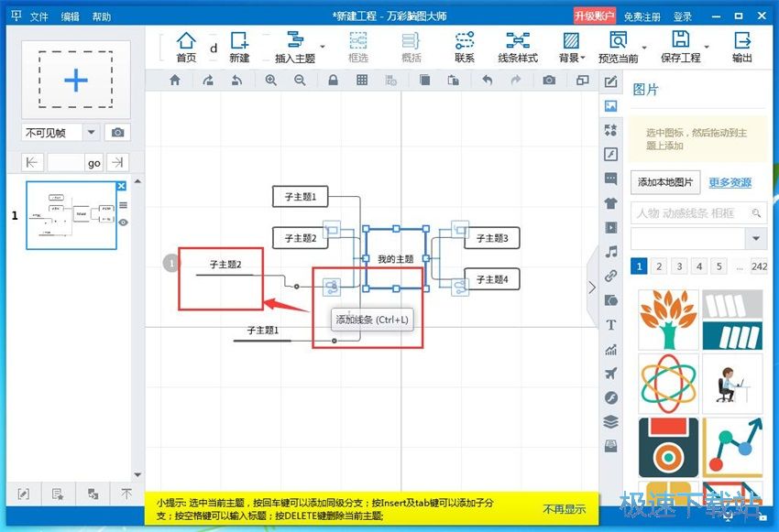Open the frame 1 options menu icon
Viewport: 779px width, 532px height.
(x=123, y=205)
